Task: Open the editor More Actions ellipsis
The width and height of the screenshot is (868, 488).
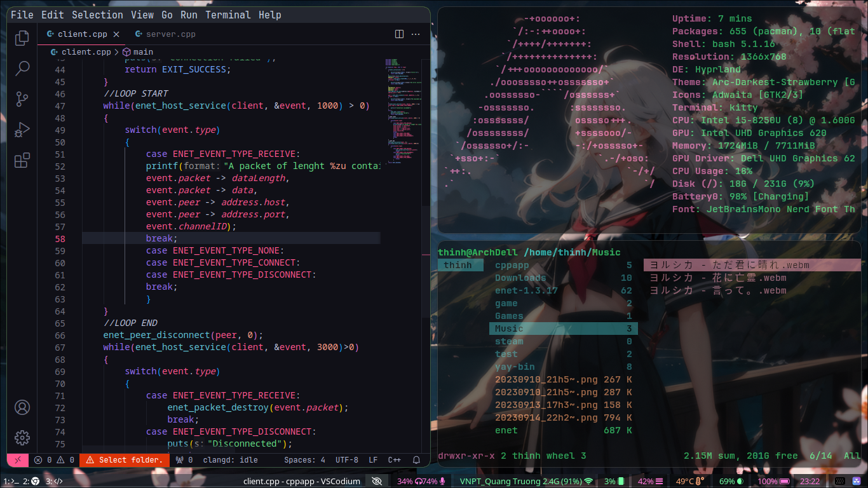Action: [416, 34]
